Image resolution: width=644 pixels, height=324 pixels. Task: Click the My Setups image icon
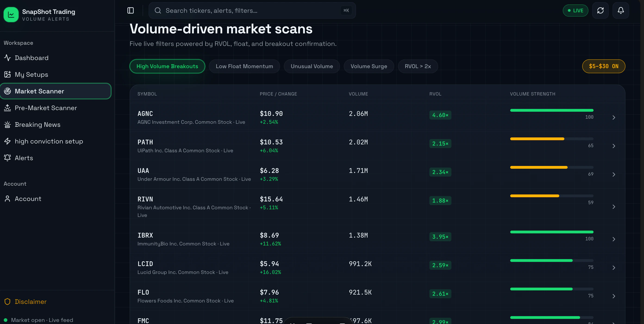tap(7, 74)
